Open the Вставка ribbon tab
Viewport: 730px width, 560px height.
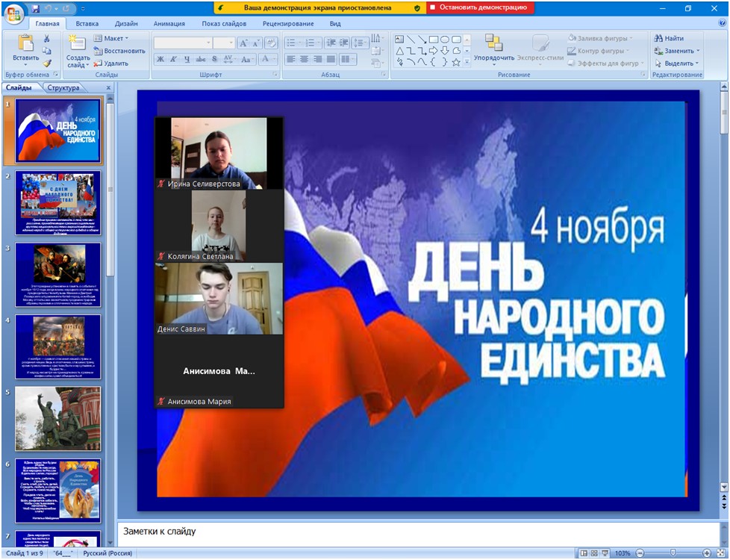tap(87, 23)
